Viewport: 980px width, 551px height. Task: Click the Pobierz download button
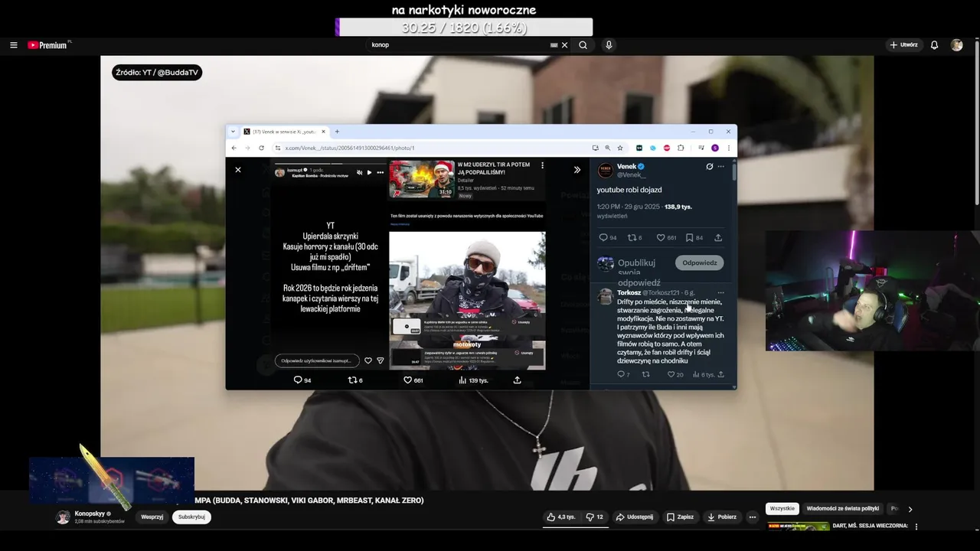coord(721,517)
